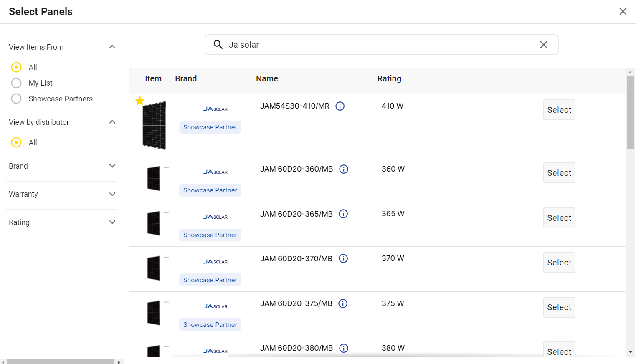
Task: Click the panel list scroll up arrow
Action: pos(630,72)
